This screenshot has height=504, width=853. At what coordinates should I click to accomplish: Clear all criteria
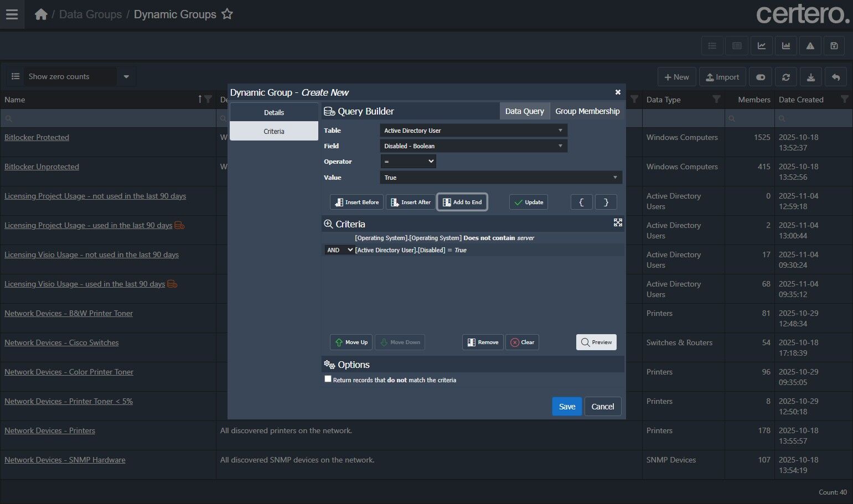(522, 342)
